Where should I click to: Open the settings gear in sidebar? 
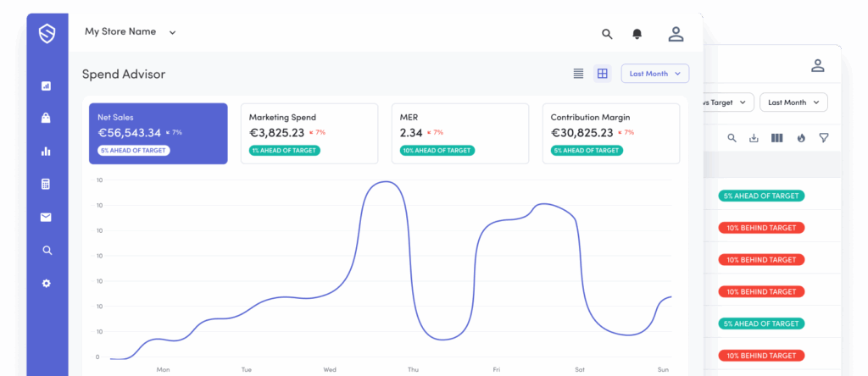[47, 283]
